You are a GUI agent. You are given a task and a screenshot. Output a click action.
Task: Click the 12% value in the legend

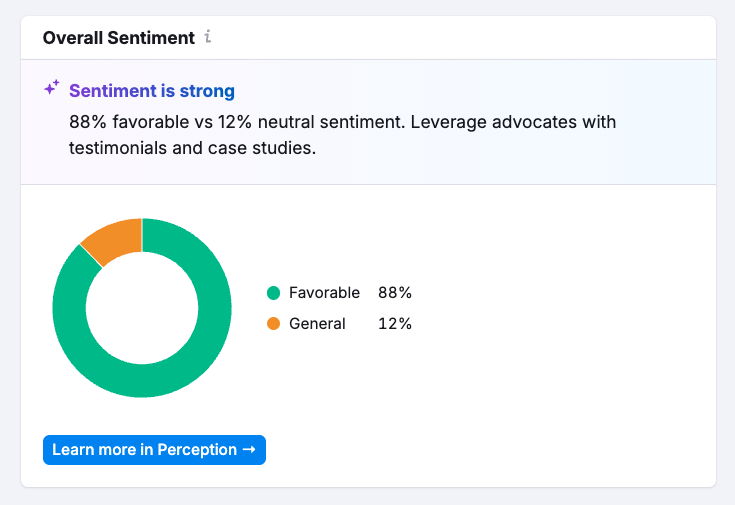click(x=394, y=324)
